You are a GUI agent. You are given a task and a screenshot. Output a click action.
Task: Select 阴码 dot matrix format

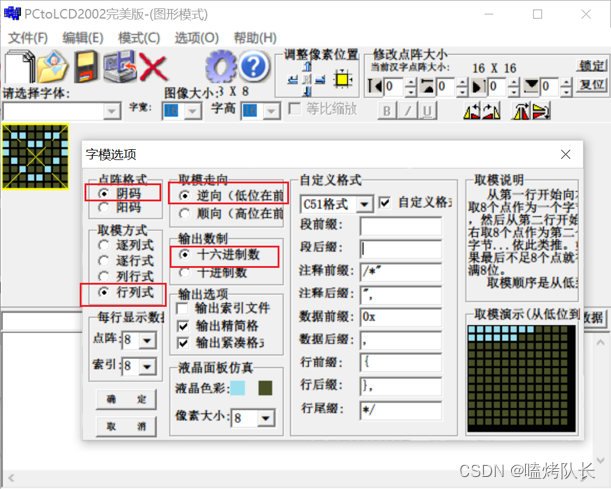point(120,193)
